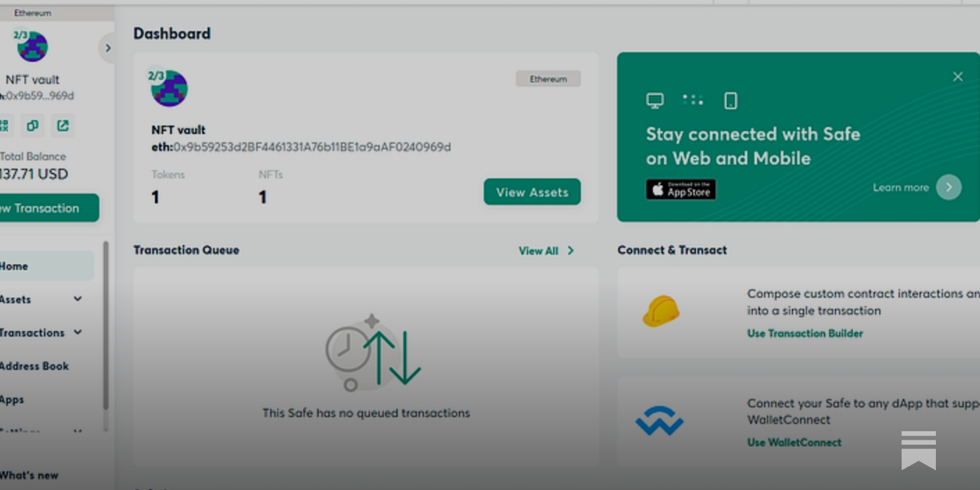Open View All transaction queue link
This screenshot has width=980, height=490.
coord(538,251)
